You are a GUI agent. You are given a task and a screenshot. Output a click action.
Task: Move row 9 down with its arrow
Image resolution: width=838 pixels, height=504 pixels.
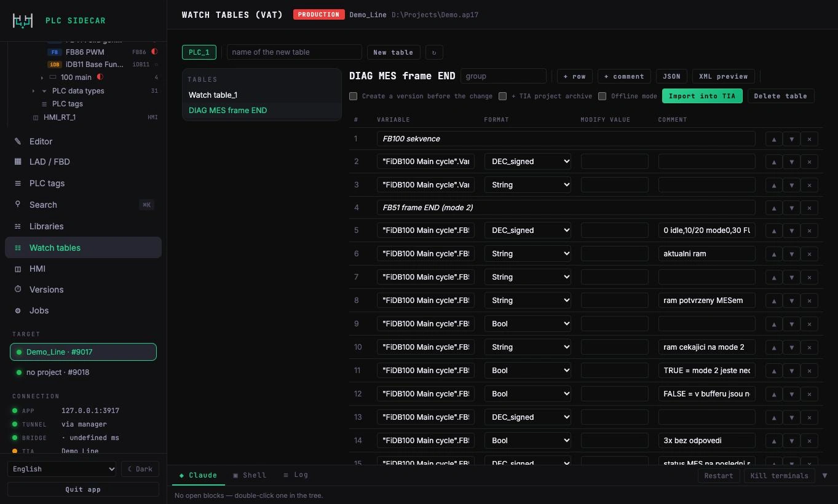coord(792,324)
